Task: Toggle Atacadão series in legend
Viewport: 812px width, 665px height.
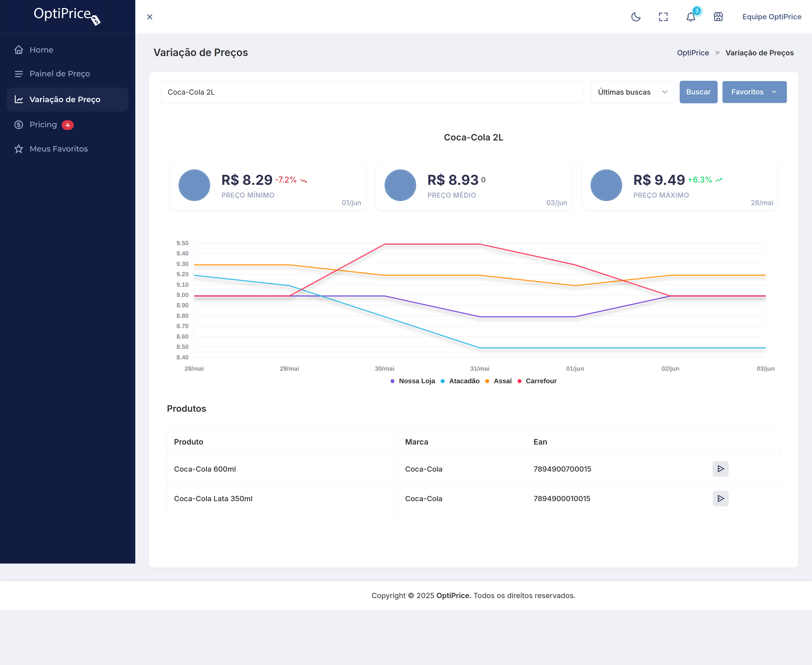Action: (460, 381)
